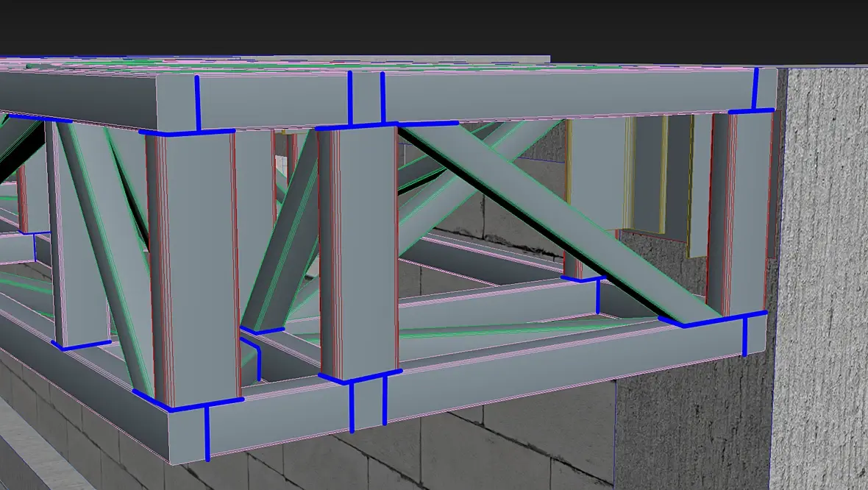Viewport: 868px width, 490px height.
Task: Select the diagonal brace ending at the truss corner by the concrete wall
Action: click(x=559, y=223)
